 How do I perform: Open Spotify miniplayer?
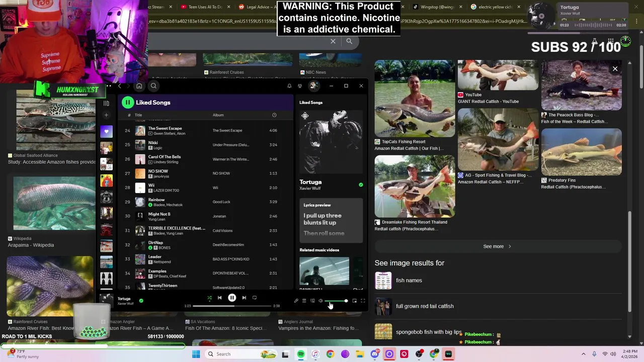tap(354, 301)
